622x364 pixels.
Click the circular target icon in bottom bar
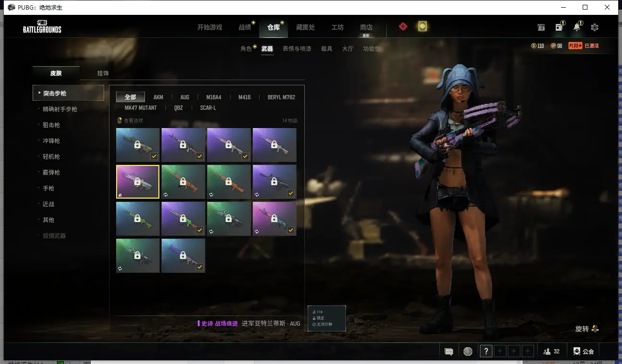(x=468, y=352)
